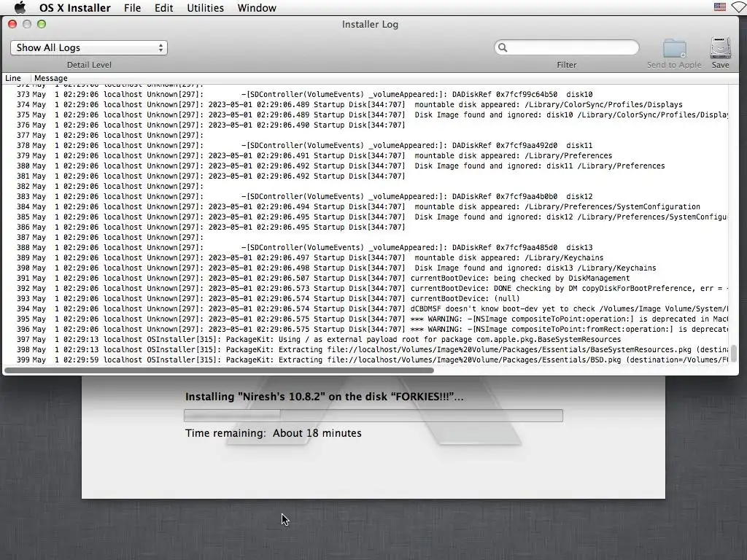The height and width of the screenshot is (560, 747).
Task: Select log line 391 being checked by DiskManagement
Action: (366, 278)
